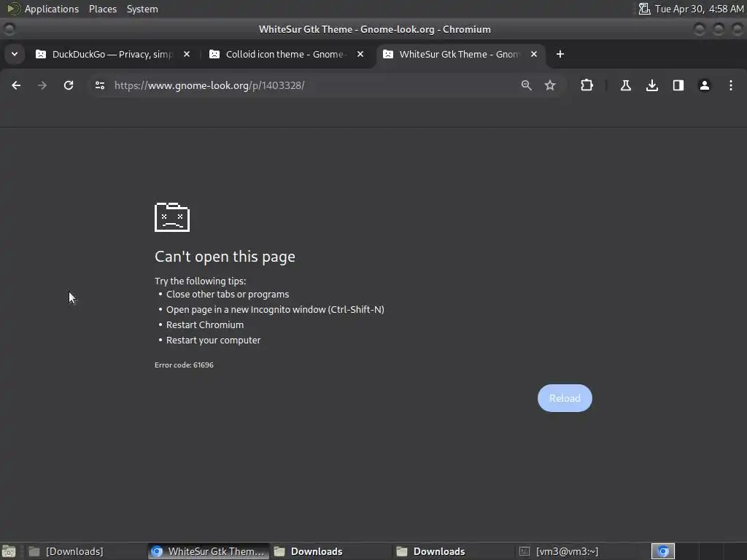Click the network icon in top panel
747x560 pixels.
(644, 9)
